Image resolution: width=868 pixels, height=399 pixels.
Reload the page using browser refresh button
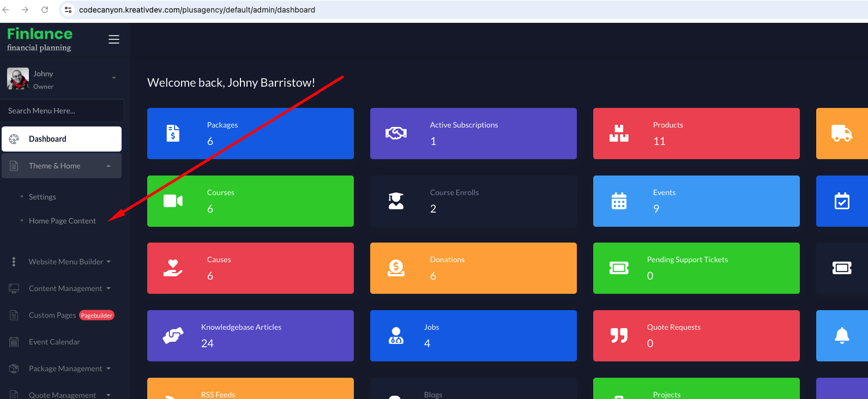[45, 10]
